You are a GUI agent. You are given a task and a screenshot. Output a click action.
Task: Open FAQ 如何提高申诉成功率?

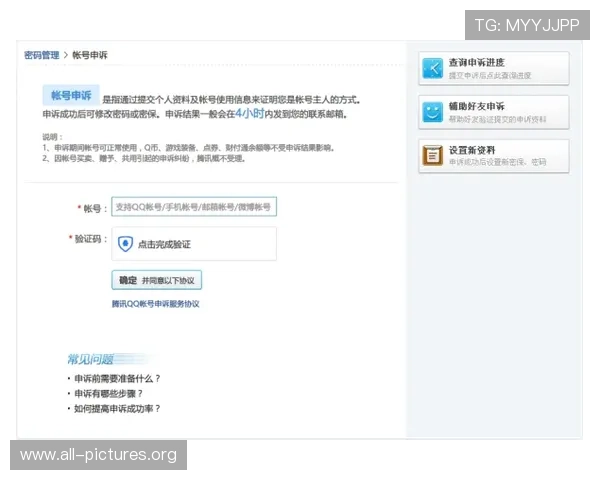[117, 409]
